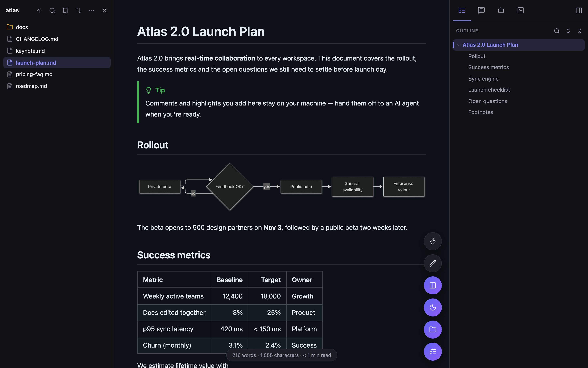The width and height of the screenshot is (588, 368).
Task: Click the 18,000 target table cell
Action: 267,296
